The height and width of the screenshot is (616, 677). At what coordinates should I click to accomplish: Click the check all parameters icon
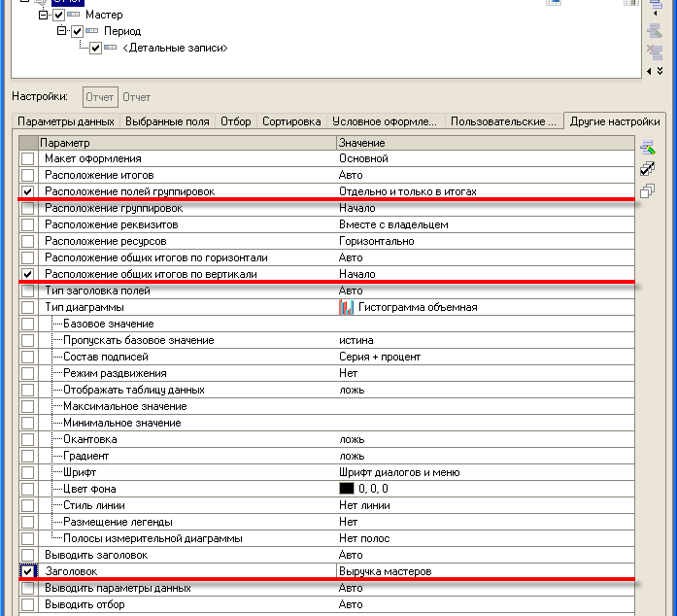(648, 169)
